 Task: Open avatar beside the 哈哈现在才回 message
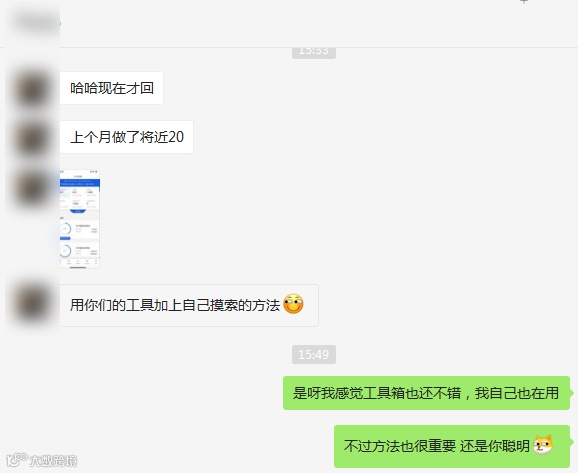click(x=32, y=88)
